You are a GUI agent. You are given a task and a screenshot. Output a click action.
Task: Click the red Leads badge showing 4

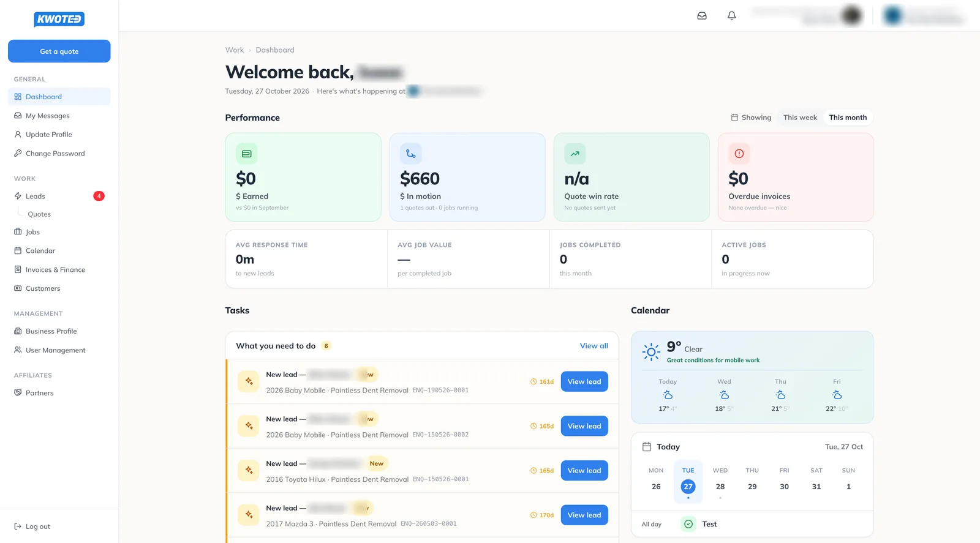[99, 196]
